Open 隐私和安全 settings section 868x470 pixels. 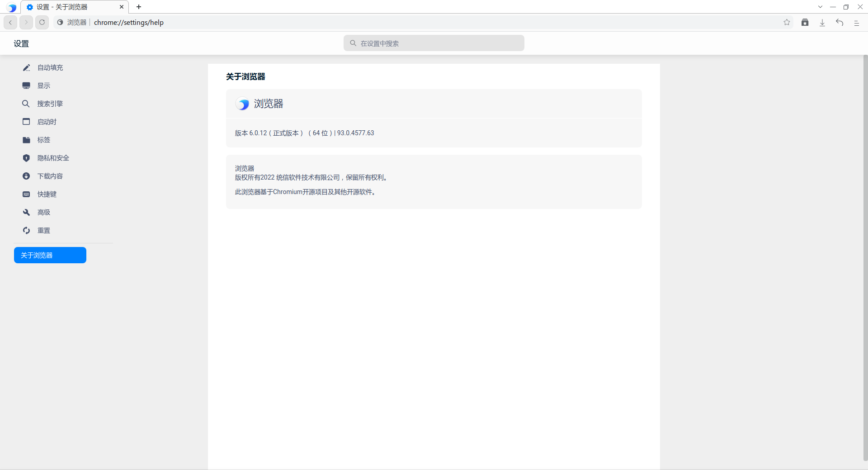(53, 158)
